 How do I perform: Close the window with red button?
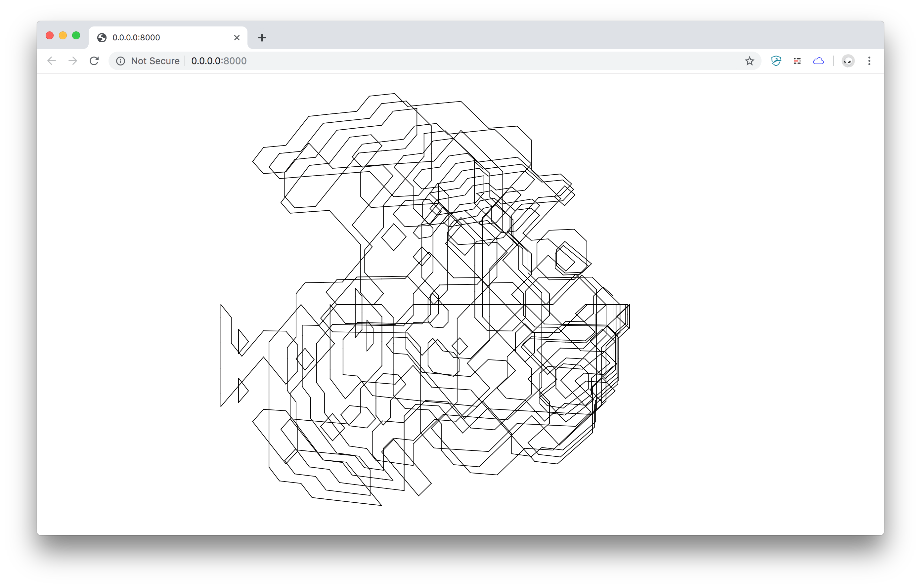[49, 36]
